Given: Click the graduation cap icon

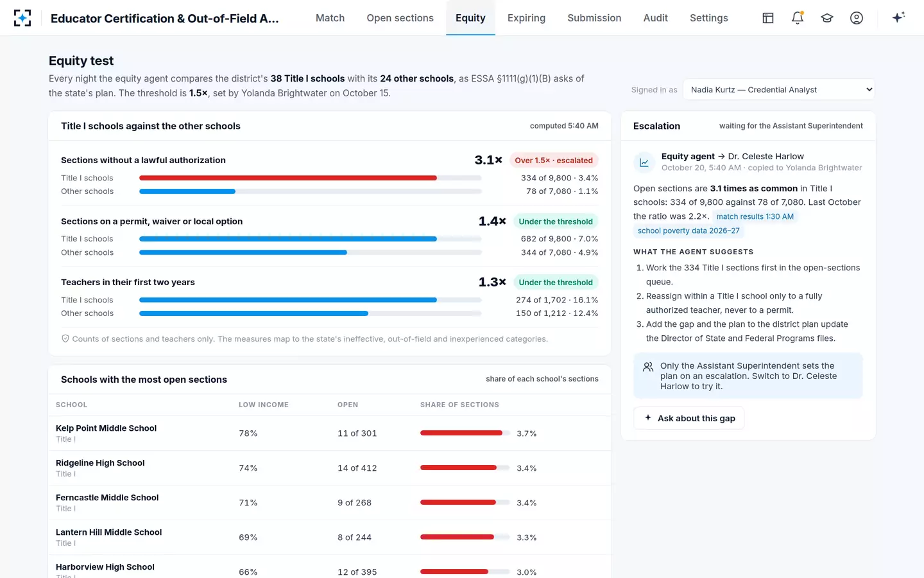Looking at the screenshot, I should point(827,18).
